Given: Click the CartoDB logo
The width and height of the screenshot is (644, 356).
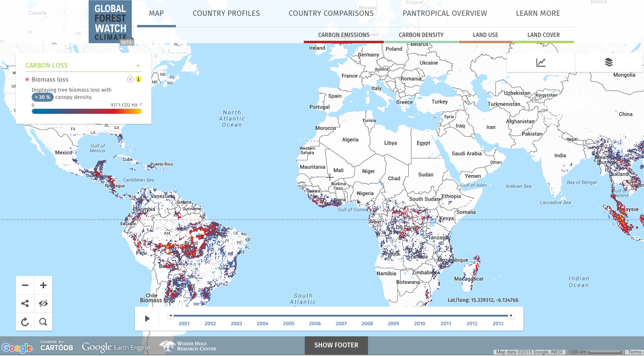Looking at the screenshot, I should click(x=57, y=346).
